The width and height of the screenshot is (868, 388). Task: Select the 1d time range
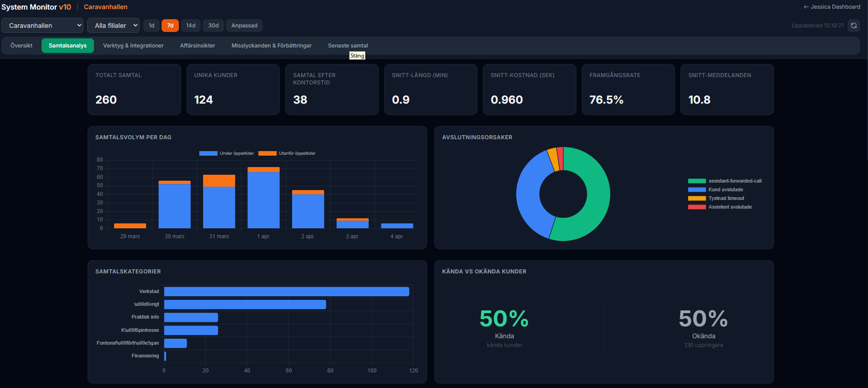click(152, 26)
